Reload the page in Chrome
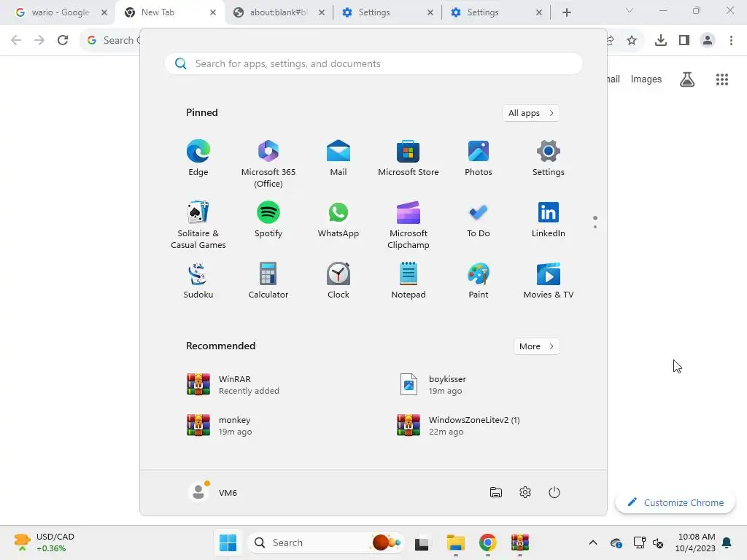The height and width of the screenshot is (560, 747). [63, 40]
